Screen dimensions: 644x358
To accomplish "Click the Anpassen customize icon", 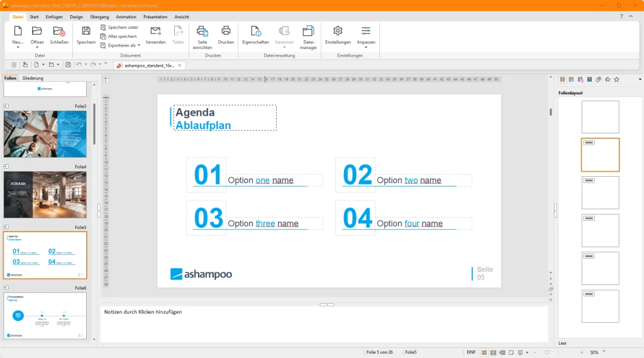I will point(366,31).
